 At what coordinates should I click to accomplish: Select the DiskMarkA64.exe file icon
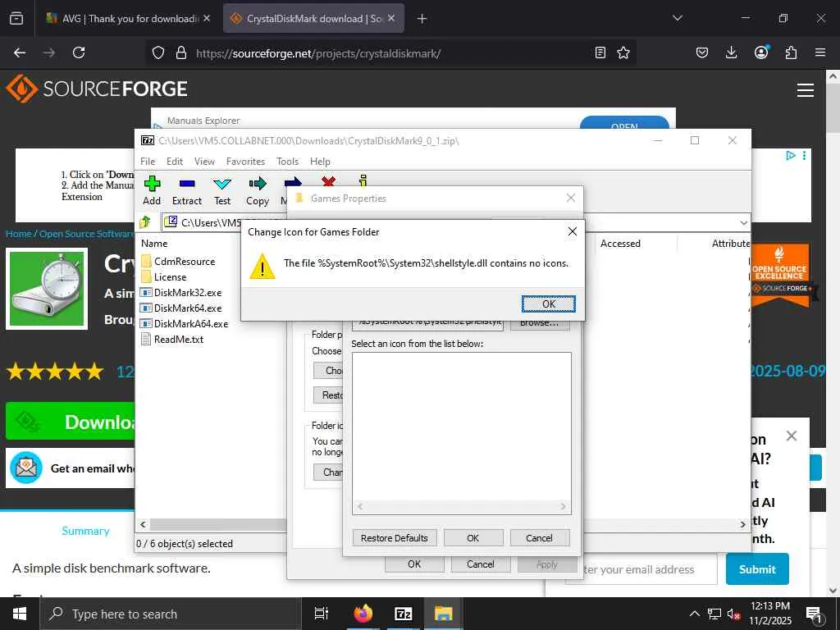pos(146,323)
